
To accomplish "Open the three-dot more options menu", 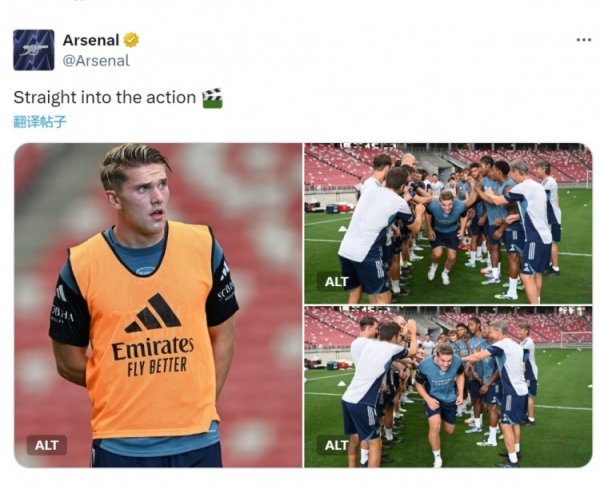I will tap(583, 39).
